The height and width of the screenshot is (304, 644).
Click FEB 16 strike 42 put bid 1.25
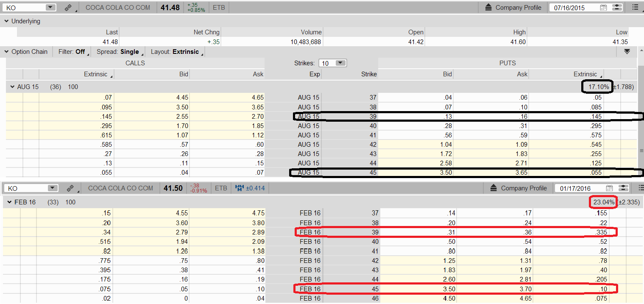(449, 260)
